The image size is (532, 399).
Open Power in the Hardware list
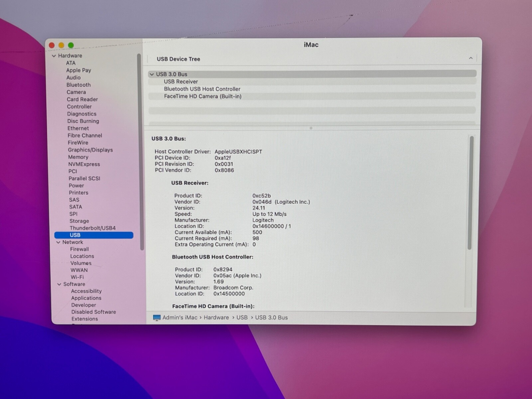coord(76,186)
